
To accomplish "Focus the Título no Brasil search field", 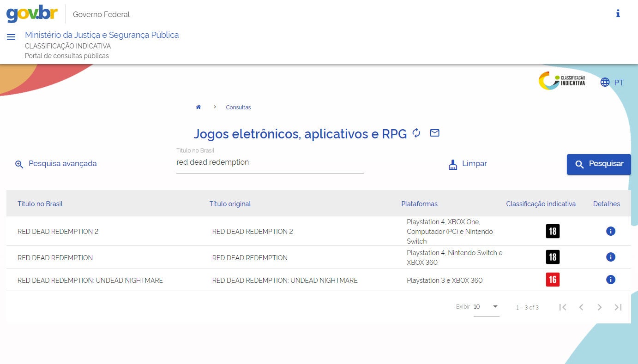I will click(x=270, y=162).
